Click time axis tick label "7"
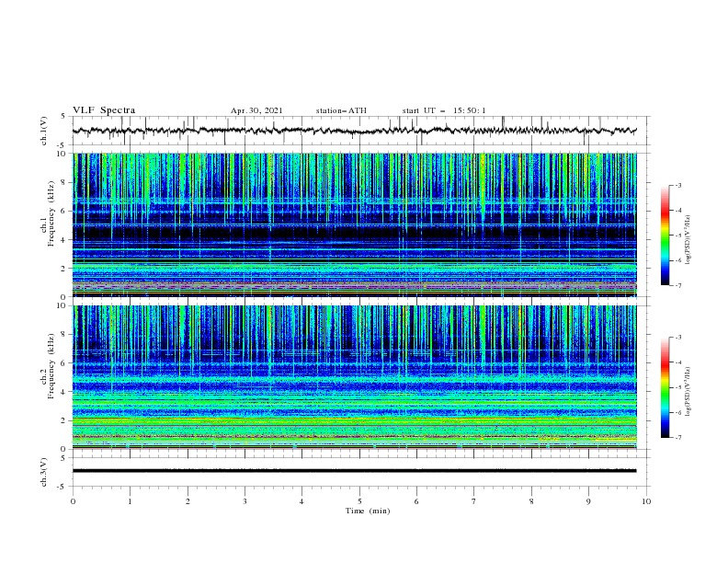 (474, 501)
